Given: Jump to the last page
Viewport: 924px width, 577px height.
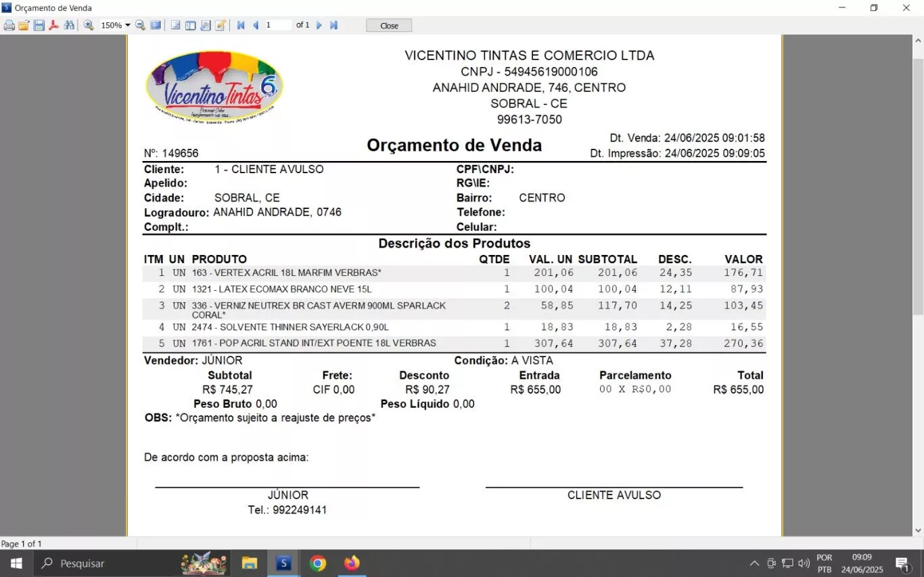Looking at the screenshot, I should (333, 26).
